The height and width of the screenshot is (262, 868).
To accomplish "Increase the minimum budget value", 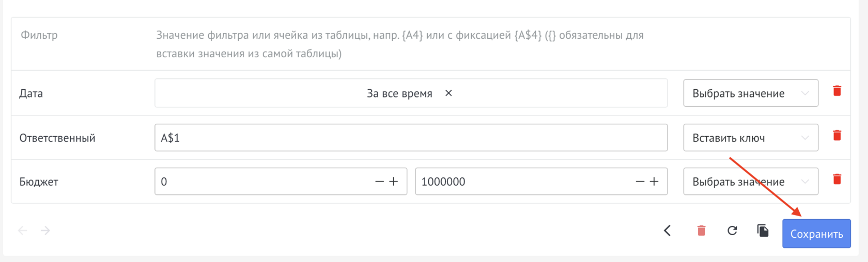I will (394, 182).
